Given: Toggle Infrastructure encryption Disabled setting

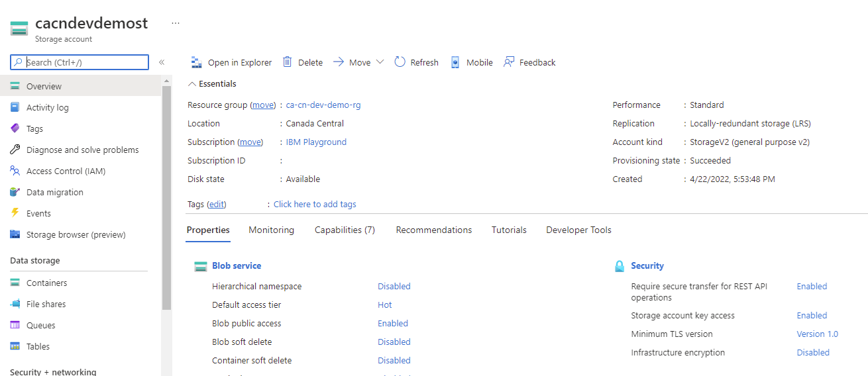Looking at the screenshot, I should coord(813,352).
